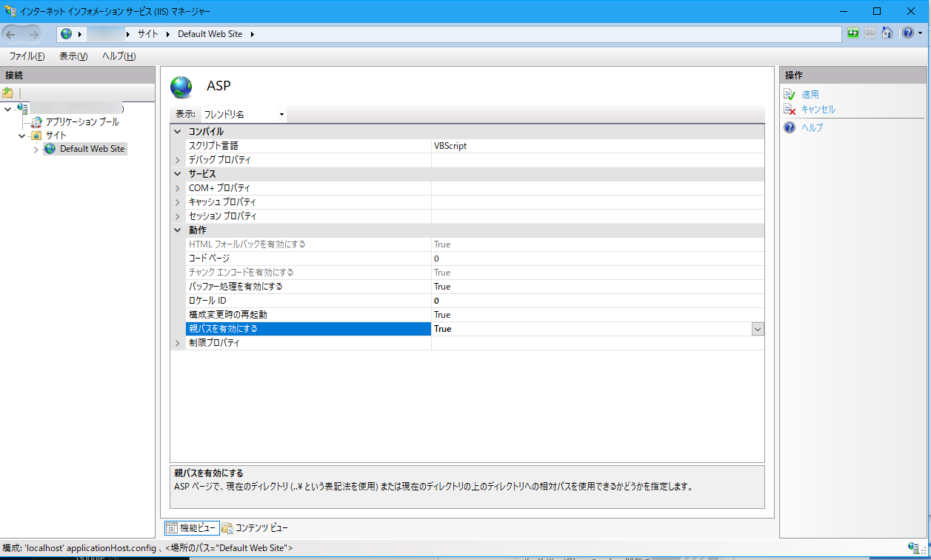Click the green refresh icon in the toolbar
Screen dimensions: 931x560
tap(854, 33)
